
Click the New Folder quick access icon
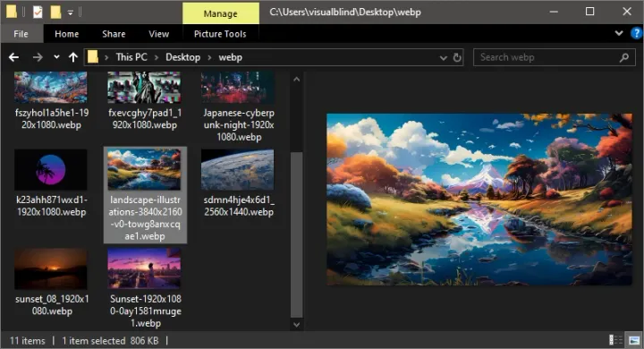coord(55,12)
